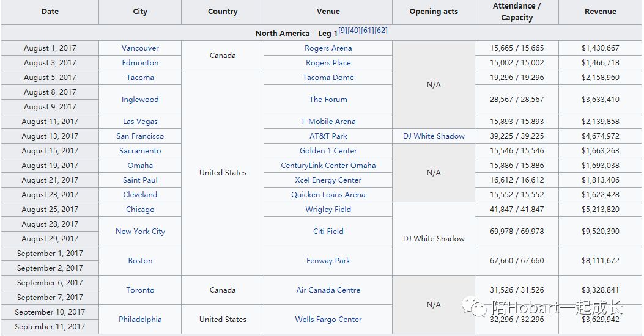Select the 15,002 / 15,002 attendance cell
This screenshot has height=336, width=644.
point(517,63)
